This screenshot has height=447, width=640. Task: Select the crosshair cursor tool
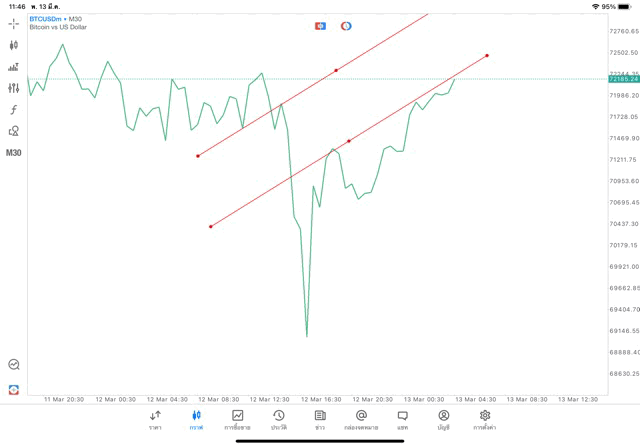(13, 24)
